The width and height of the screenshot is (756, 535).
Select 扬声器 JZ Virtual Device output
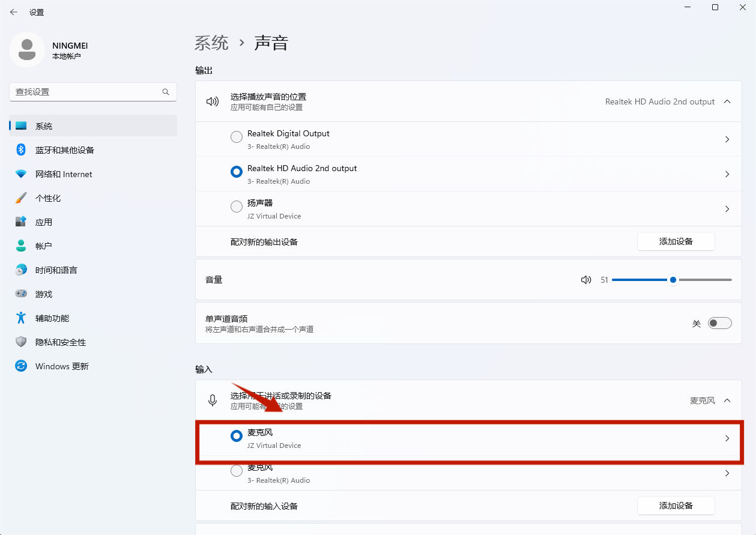click(236, 206)
